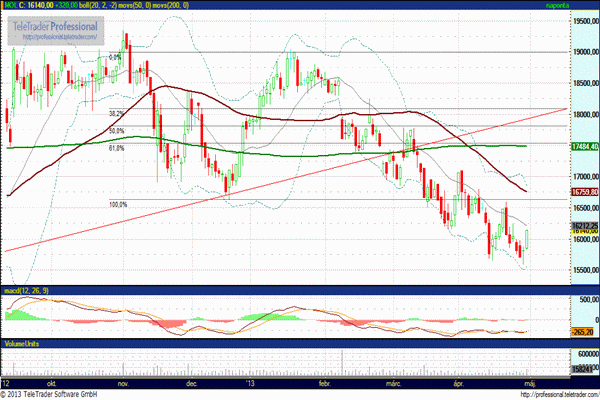Open the professional.teletrader.com link under the logo
This screenshot has width=600, height=400.
[x=60, y=37]
